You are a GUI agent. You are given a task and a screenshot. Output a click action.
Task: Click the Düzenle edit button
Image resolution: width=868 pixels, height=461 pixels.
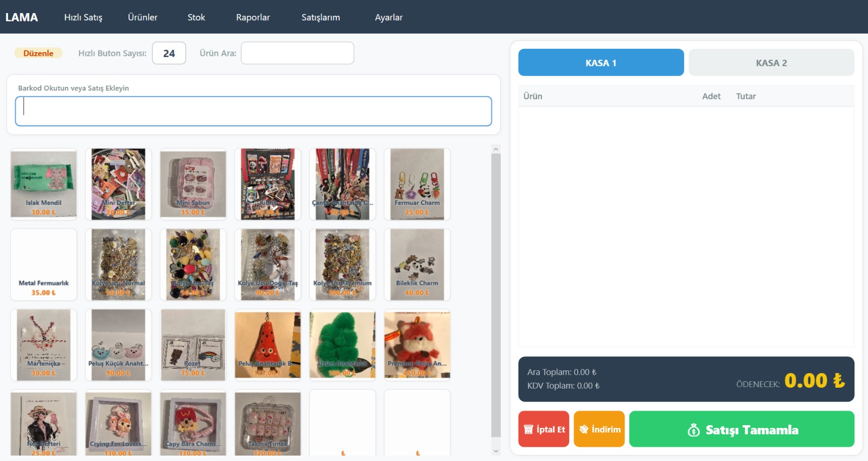point(38,53)
